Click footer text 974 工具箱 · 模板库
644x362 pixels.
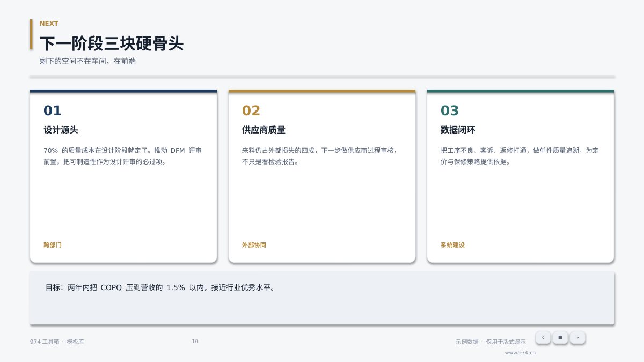coord(57,342)
